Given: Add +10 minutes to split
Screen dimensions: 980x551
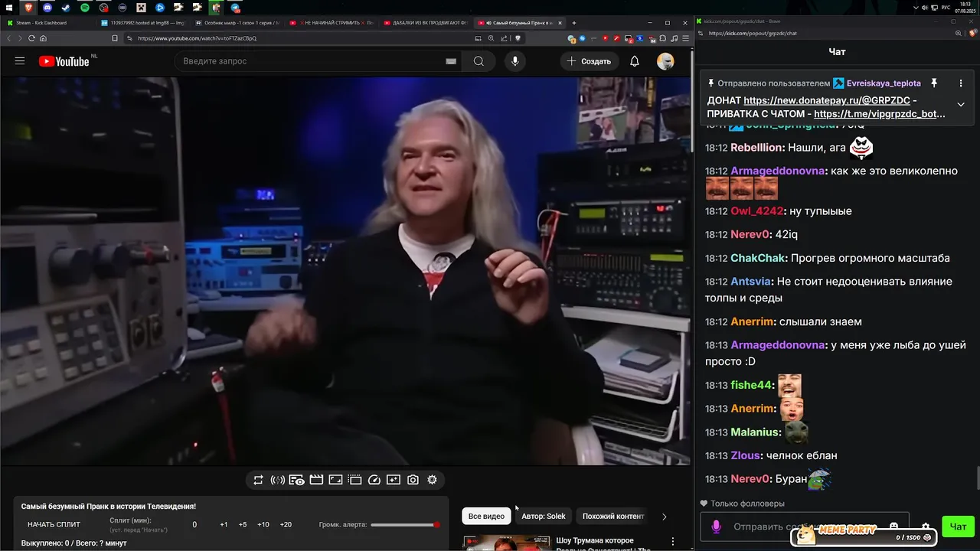Looking at the screenshot, I should click(263, 524).
